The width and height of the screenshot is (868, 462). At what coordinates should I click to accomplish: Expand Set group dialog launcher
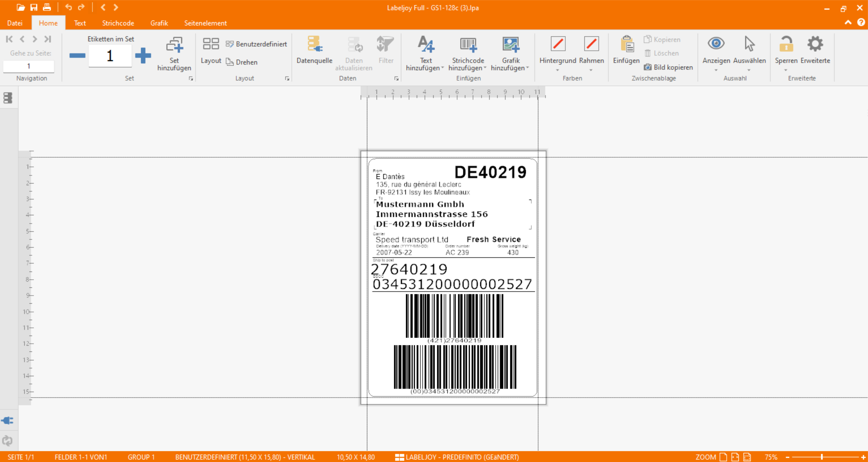[191, 78]
